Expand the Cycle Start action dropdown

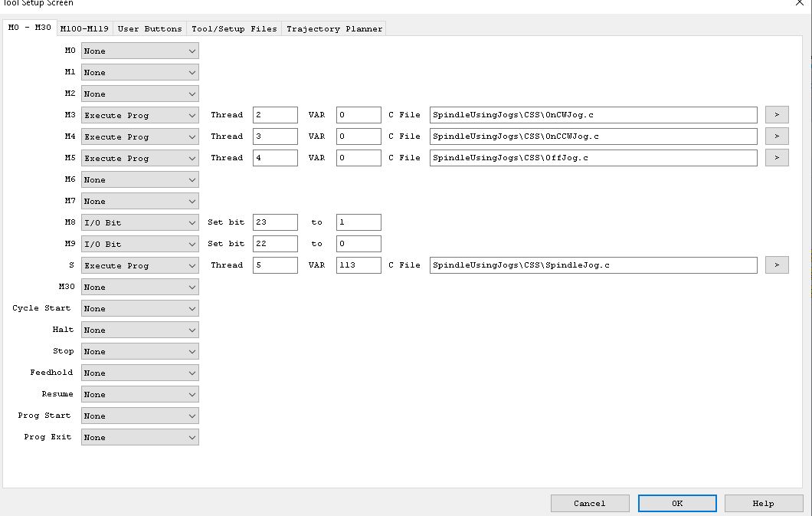pos(139,308)
